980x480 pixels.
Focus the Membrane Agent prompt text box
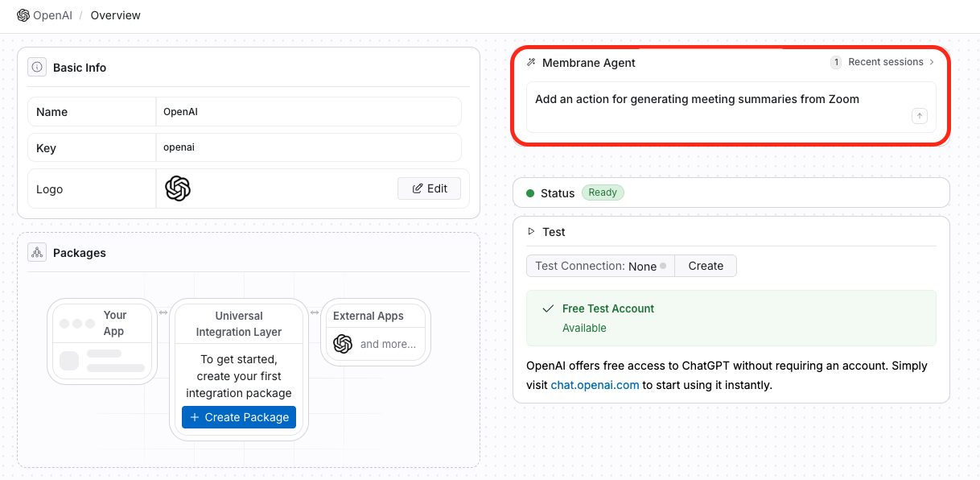[x=731, y=107]
